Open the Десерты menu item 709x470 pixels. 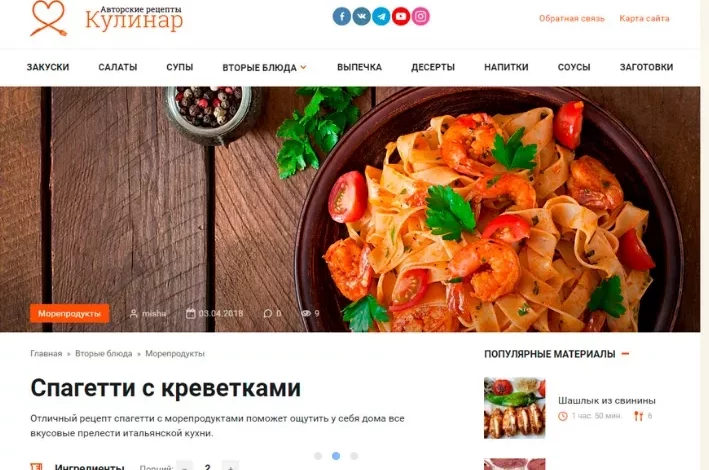(433, 67)
